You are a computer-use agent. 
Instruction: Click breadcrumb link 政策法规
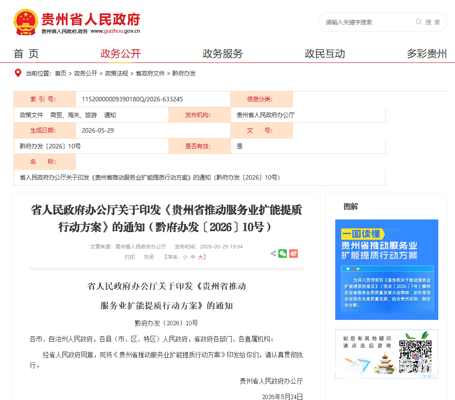click(x=116, y=73)
